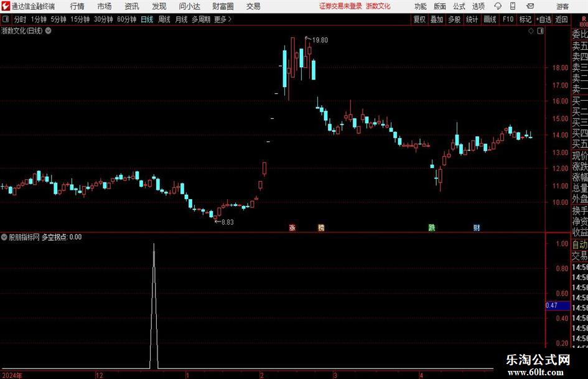Click the 游客 user label
The width and height of the screenshot is (588, 379).
click(562, 6)
